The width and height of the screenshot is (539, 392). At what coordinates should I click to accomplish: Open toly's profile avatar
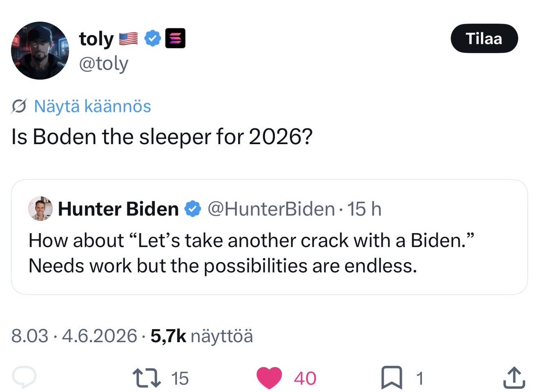[40, 50]
